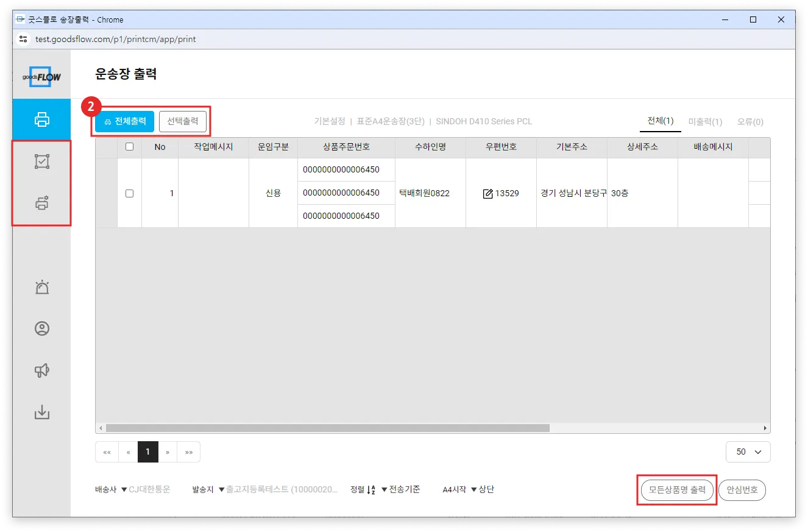Image resolution: width=808 pixels, height=532 pixels.
Task: Open the 전송기준 sort dropdown
Action: click(x=400, y=489)
